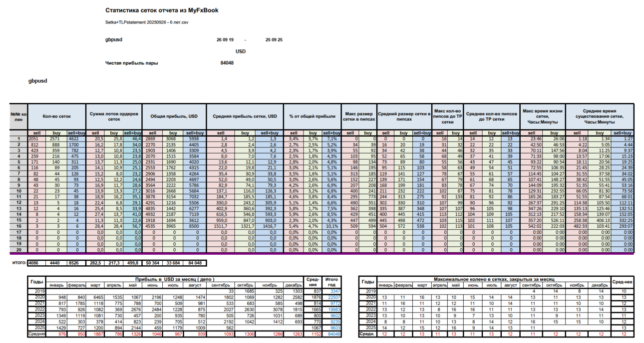This screenshot has width=644, height=343.
Task: Select the header "Общая прибыль, USD"
Action: coord(174,117)
